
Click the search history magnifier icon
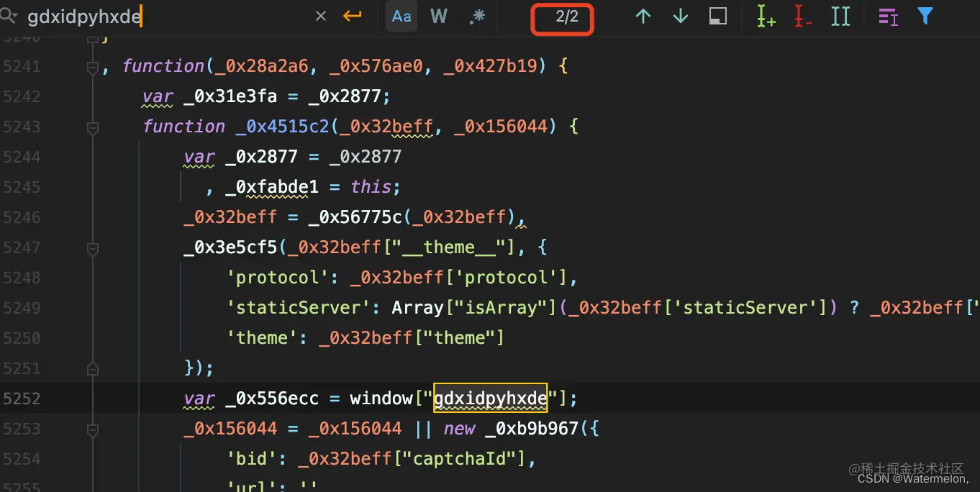[x=9, y=16]
